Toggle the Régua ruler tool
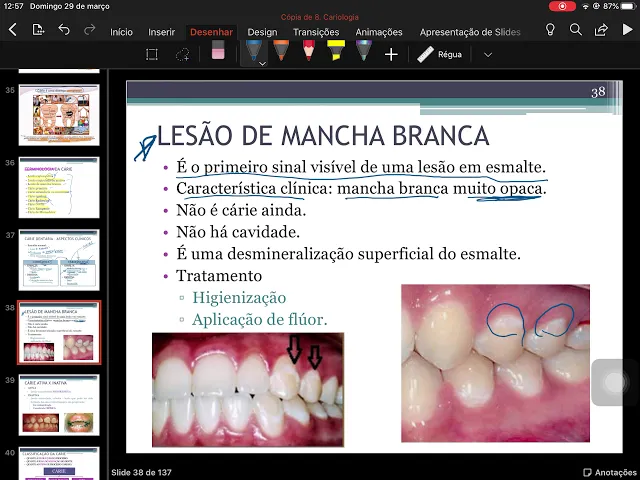 click(440, 54)
